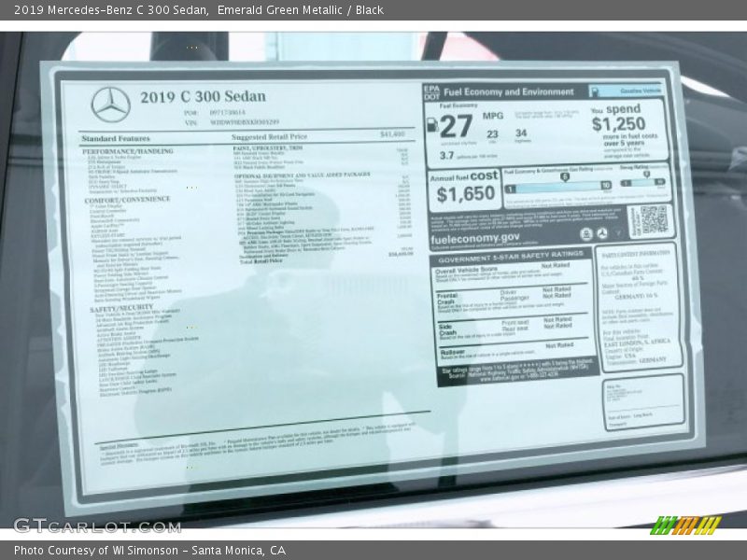Click the 'Rollover' rating row

point(513,351)
